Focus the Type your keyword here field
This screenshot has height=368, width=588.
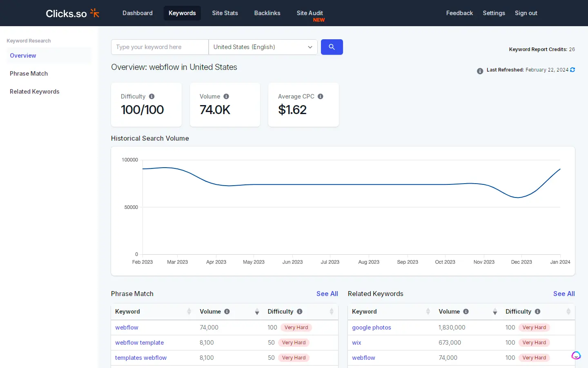click(x=160, y=47)
